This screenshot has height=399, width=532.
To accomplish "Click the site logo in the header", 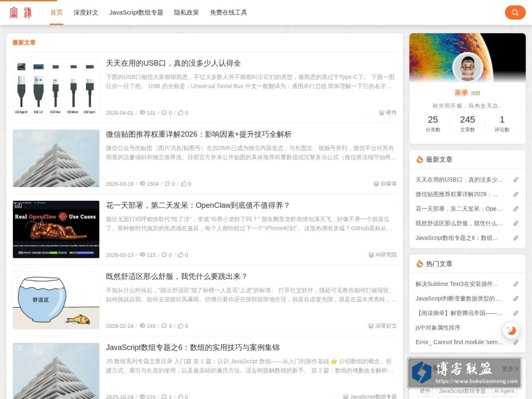I will coord(21,12).
